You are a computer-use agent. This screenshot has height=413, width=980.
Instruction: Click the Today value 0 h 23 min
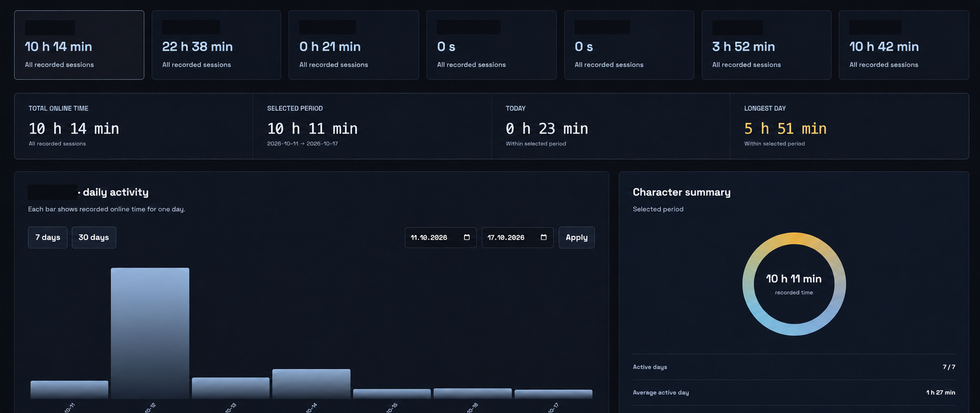[547, 129]
